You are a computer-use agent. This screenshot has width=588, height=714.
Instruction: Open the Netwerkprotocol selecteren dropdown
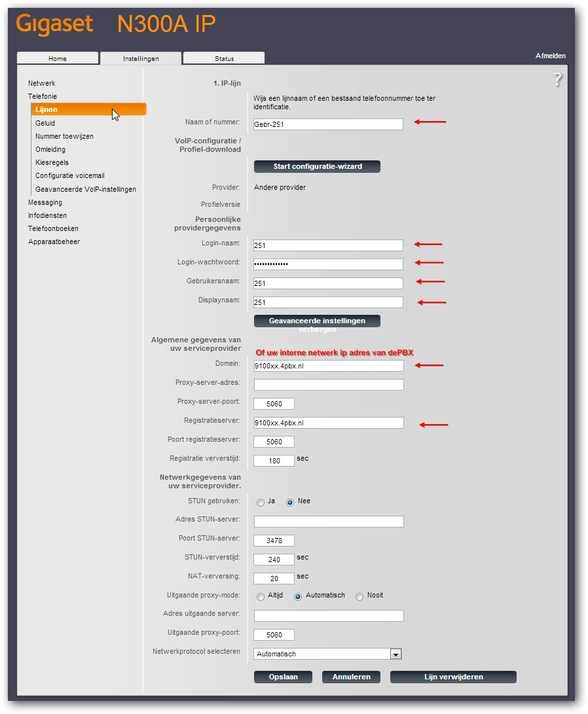pyautogui.click(x=395, y=654)
